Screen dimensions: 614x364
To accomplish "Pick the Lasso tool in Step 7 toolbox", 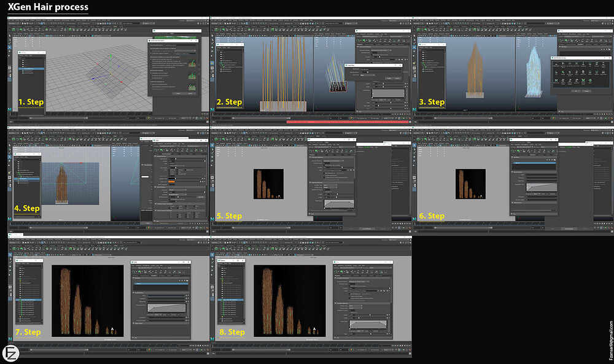I will pyautogui.click(x=10, y=260).
